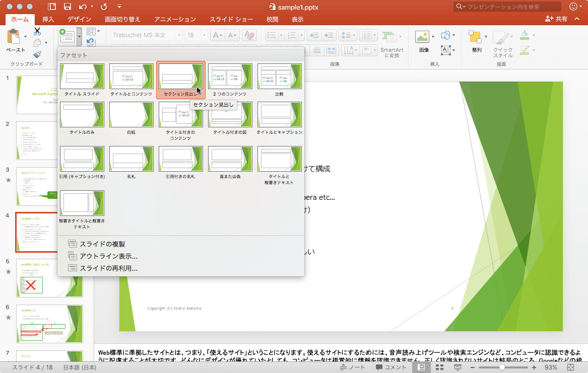The width and height of the screenshot is (588, 373).
Task: Click the Cut scissors icon
Action: coord(37,31)
